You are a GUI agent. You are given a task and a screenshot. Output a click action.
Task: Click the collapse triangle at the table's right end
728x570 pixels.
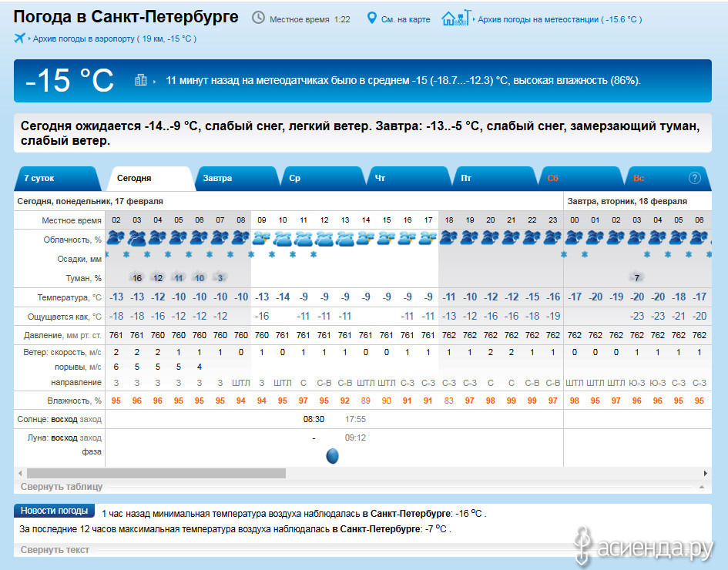click(x=702, y=487)
